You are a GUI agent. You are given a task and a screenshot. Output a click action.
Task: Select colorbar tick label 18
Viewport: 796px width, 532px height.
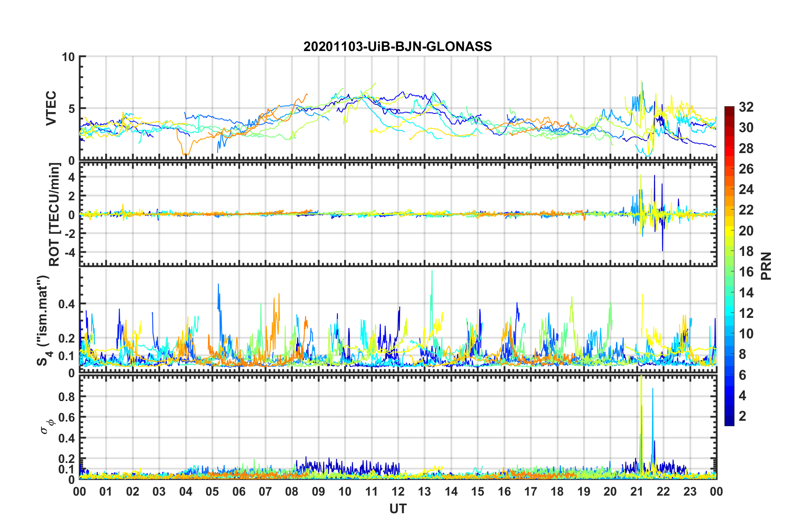tap(746, 251)
